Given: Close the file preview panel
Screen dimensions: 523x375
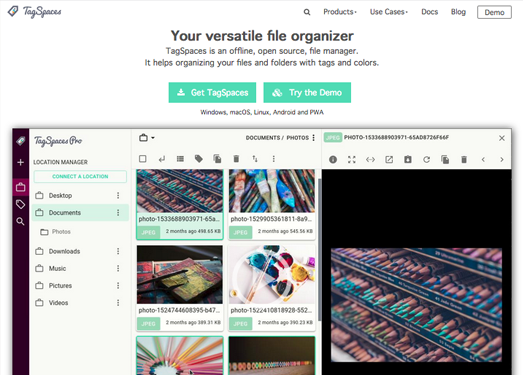Looking at the screenshot, I should [502, 138].
